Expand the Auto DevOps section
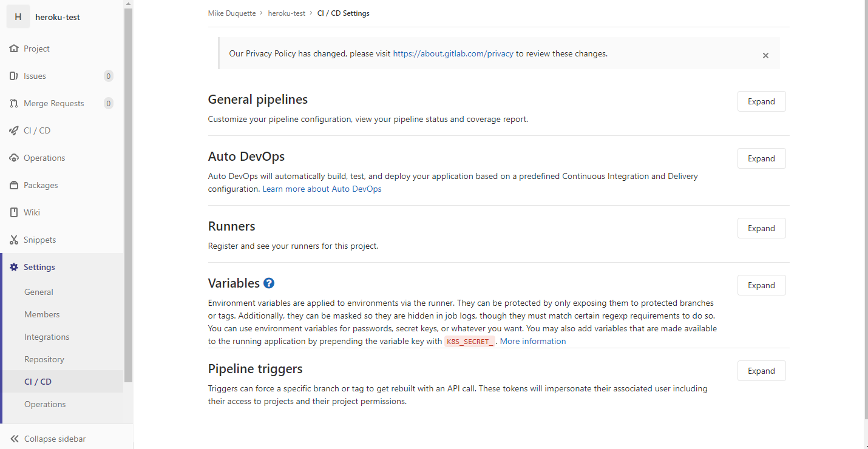Screen dimensions: 868x449 tap(761, 158)
